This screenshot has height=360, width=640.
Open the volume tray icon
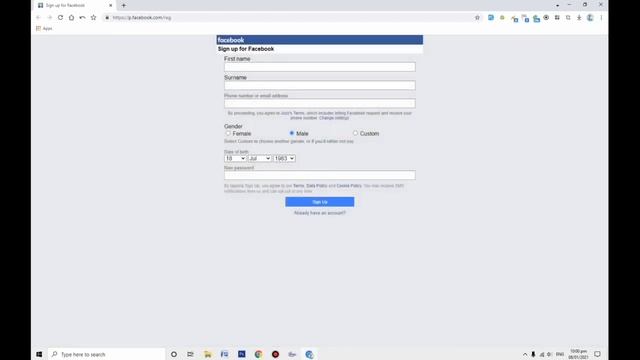pos(549,354)
